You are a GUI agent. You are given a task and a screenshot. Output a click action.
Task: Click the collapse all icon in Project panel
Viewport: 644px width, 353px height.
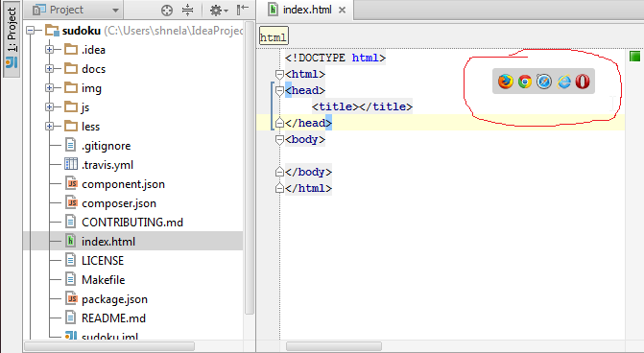(188, 10)
